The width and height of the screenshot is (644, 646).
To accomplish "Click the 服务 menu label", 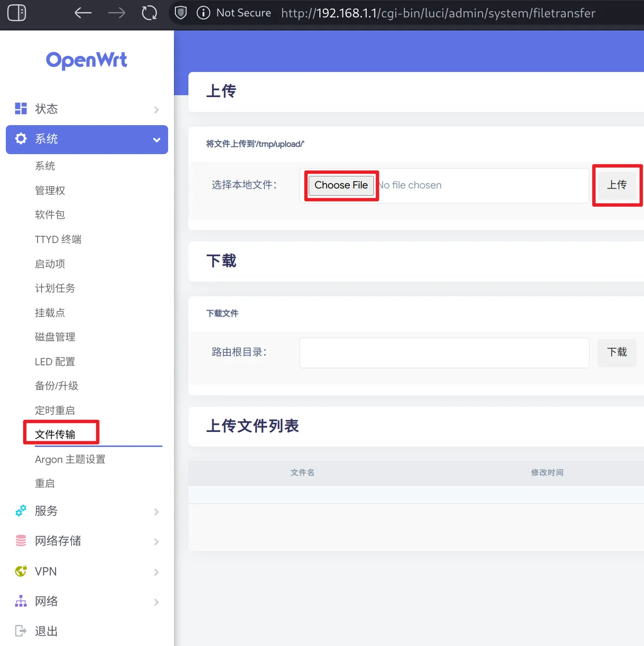I will point(46,511).
